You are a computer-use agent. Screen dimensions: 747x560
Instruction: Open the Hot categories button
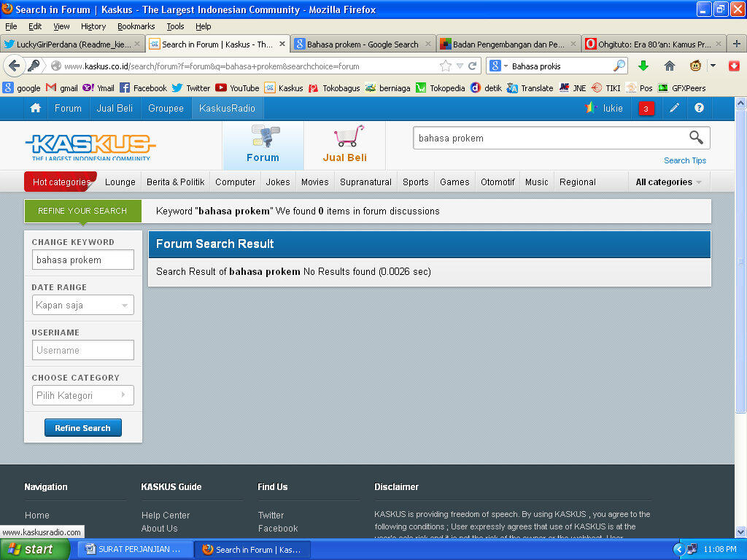coord(61,182)
